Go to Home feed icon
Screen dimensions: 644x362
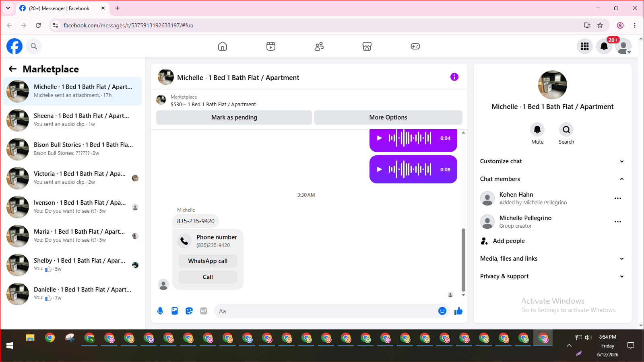(x=223, y=46)
